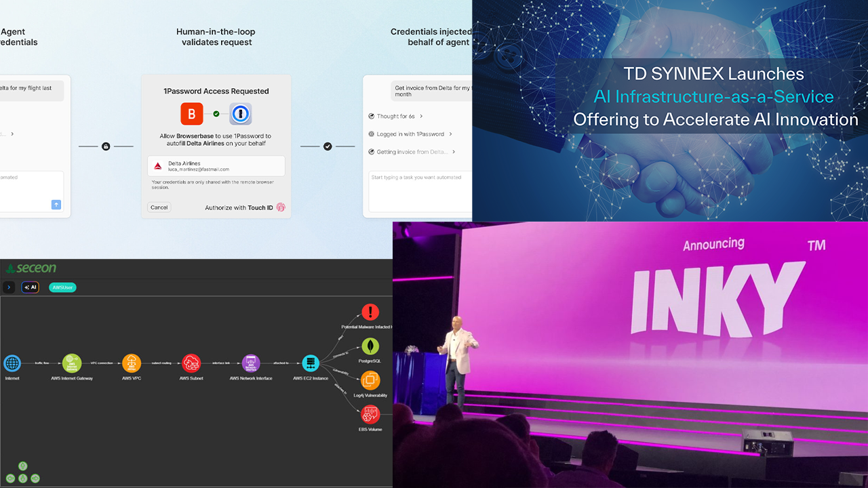Select the Delta Airlines credential entry
This screenshot has height=488, width=868.
point(216,166)
